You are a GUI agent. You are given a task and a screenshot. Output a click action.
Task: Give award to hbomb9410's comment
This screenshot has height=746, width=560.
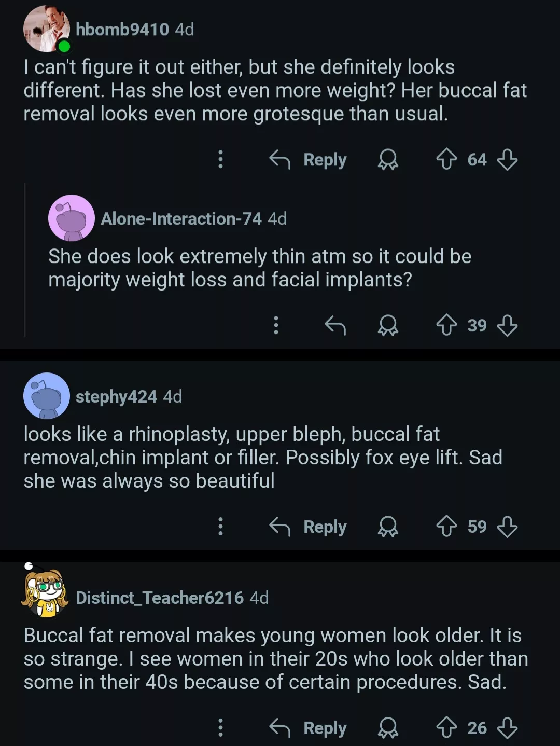point(388,159)
